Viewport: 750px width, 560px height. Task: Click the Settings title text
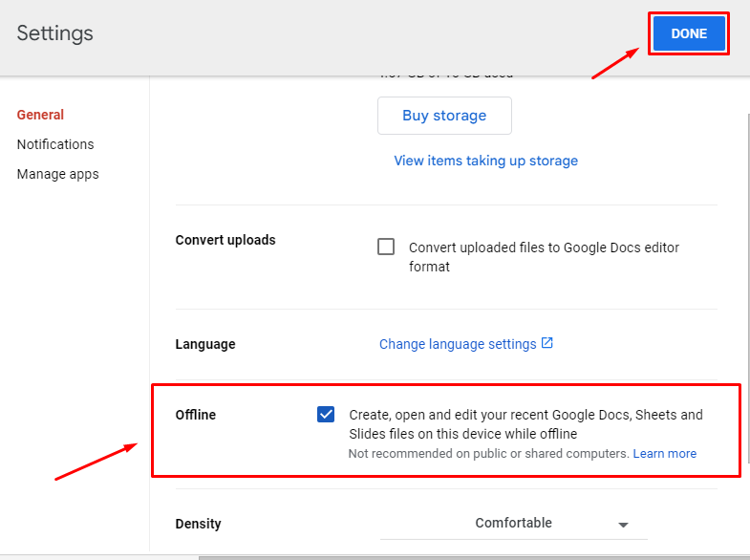point(55,33)
